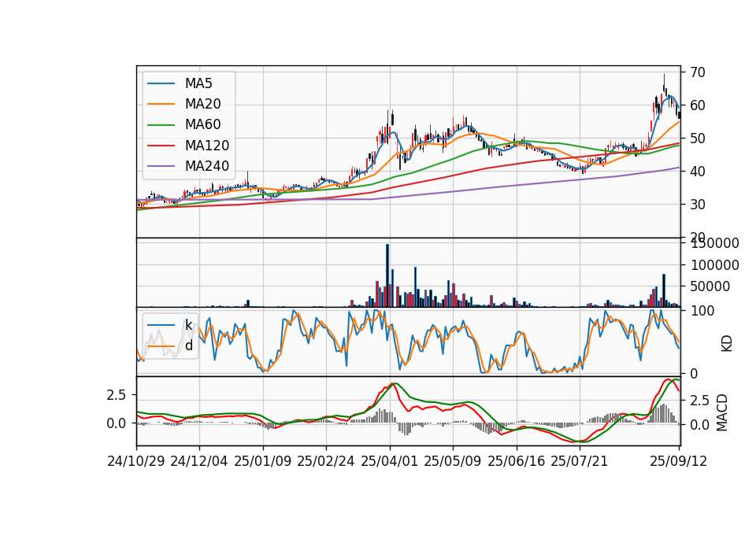Click the MA60 legend label
The width and height of the screenshot is (756, 543).
point(202,125)
